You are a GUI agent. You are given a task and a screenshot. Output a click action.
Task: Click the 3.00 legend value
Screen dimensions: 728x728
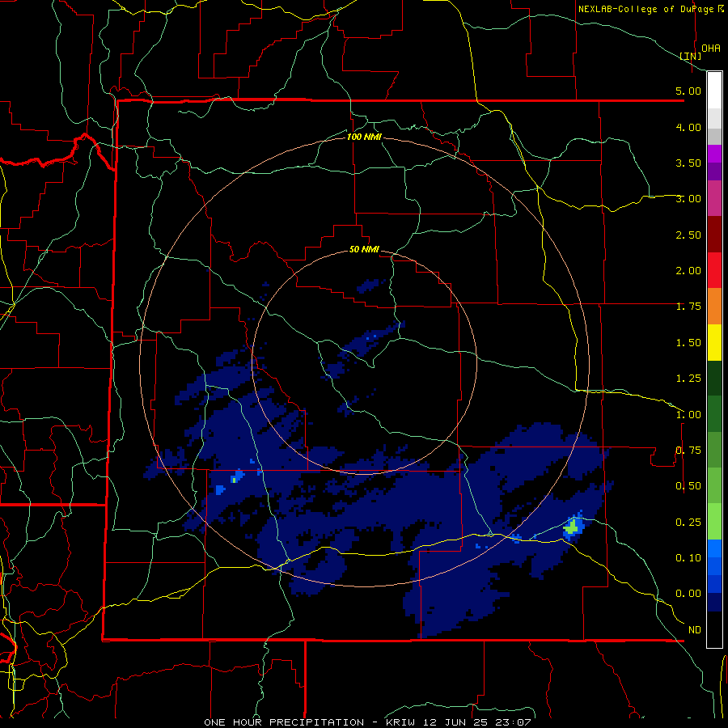pos(688,199)
